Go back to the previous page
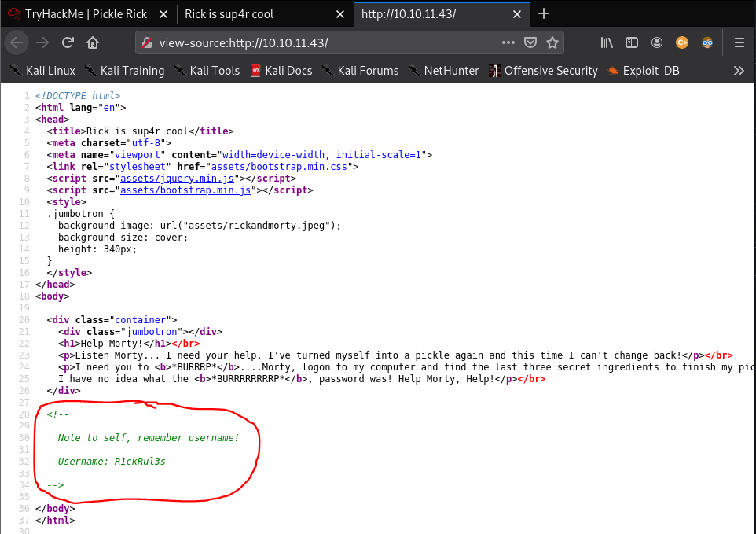The image size is (756, 534). click(x=17, y=43)
